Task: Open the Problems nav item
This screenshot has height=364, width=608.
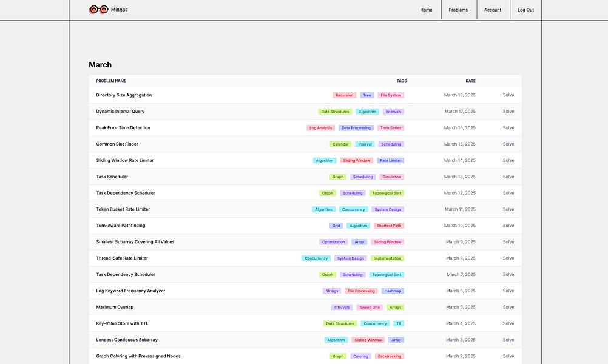Action: [458, 10]
